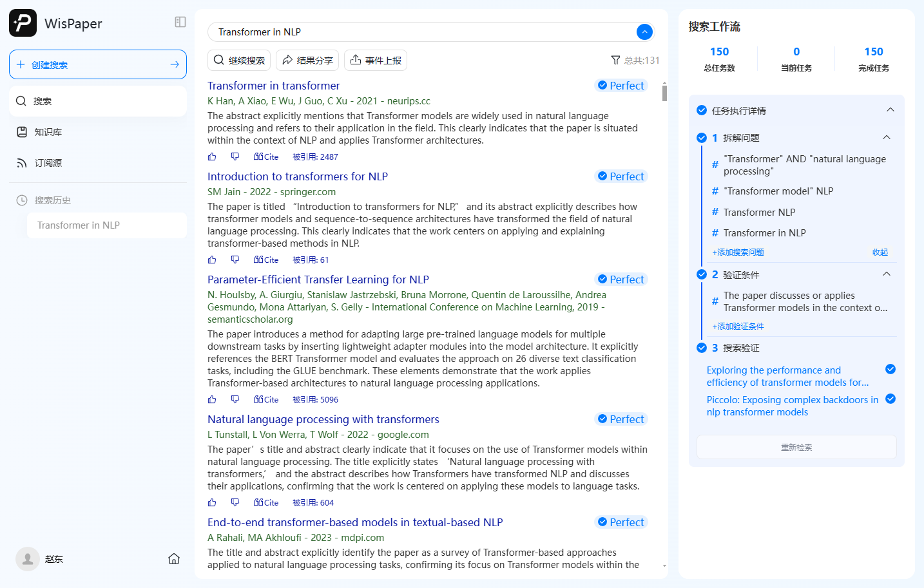The width and height of the screenshot is (924, 588).
Task: Click the user avatar icon
Action: click(28, 559)
